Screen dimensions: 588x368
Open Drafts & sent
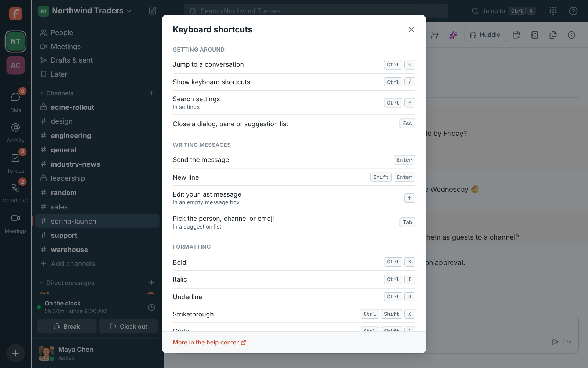[98, 60]
